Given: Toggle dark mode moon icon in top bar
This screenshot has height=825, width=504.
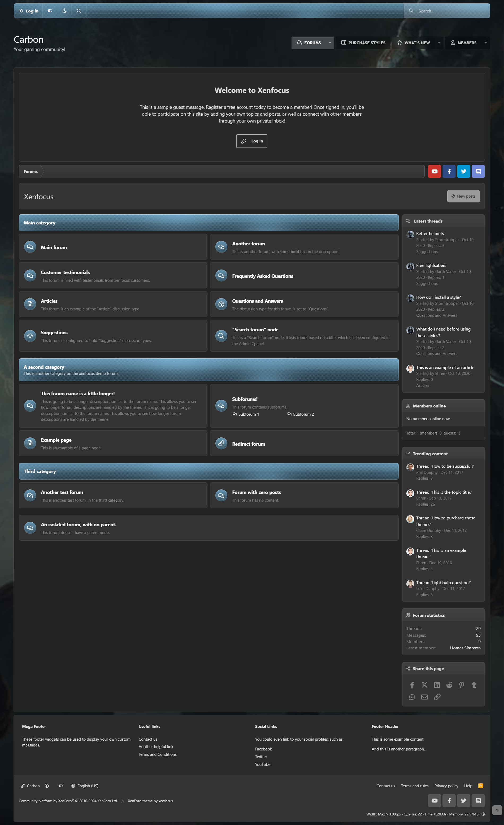Looking at the screenshot, I should pos(64,11).
